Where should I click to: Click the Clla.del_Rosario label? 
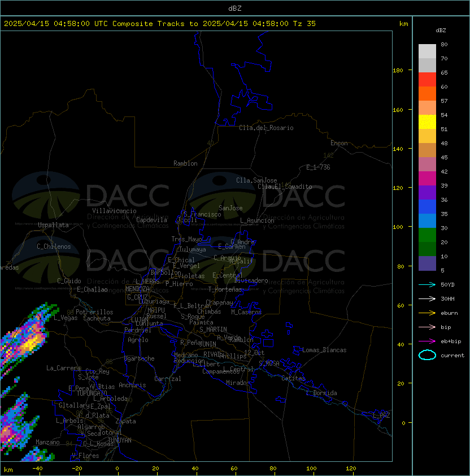coord(266,128)
